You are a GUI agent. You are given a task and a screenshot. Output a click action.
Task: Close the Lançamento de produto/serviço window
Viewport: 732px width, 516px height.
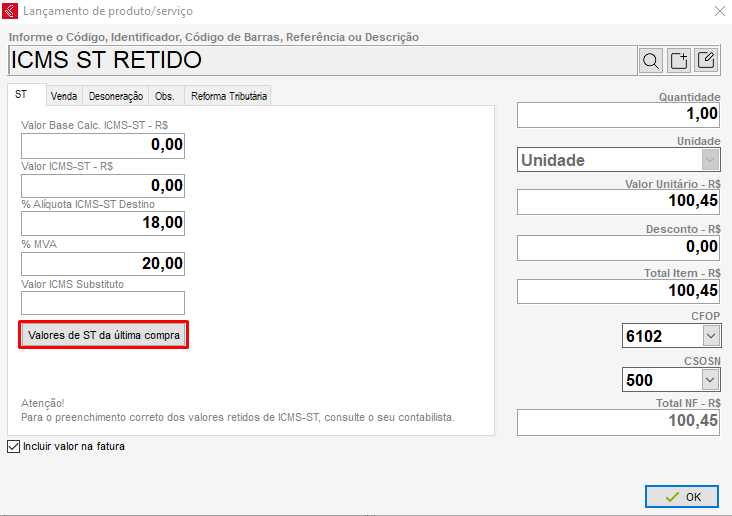point(718,11)
